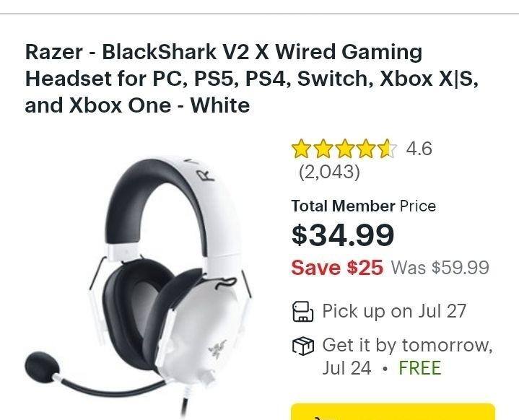Click the red Save $25 text

point(337,268)
